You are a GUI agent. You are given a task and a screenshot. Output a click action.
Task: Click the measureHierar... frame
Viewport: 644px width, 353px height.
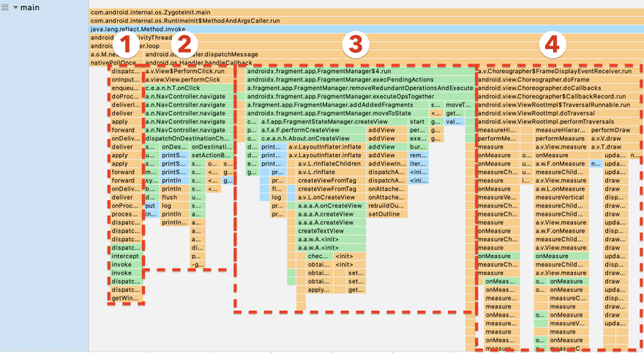pyautogui.click(x=561, y=130)
